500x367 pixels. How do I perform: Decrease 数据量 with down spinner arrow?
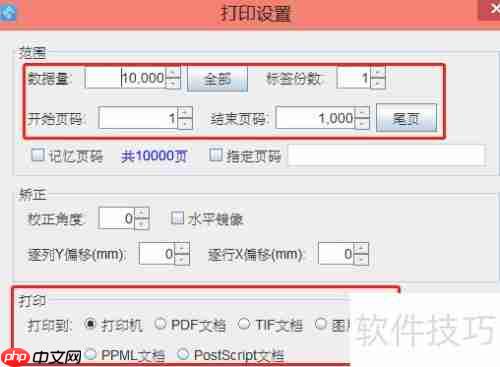pyautogui.click(x=173, y=83)
